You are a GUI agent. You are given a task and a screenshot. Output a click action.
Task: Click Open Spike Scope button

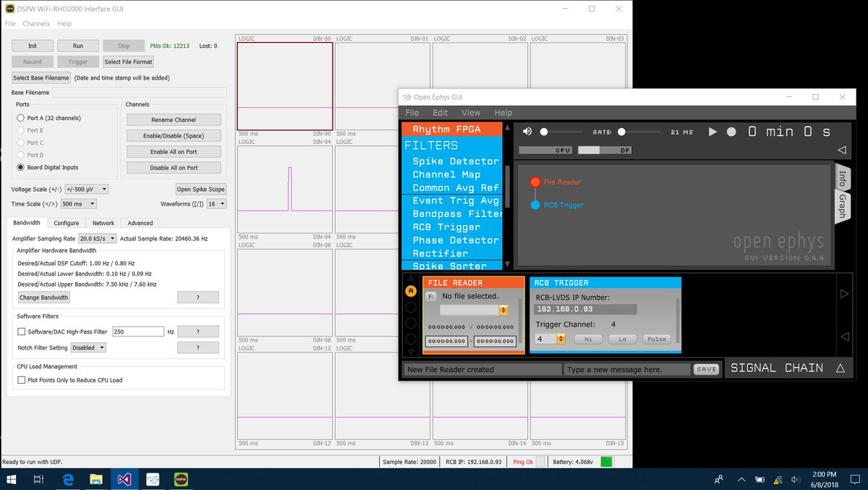click(x=201, y=189)
